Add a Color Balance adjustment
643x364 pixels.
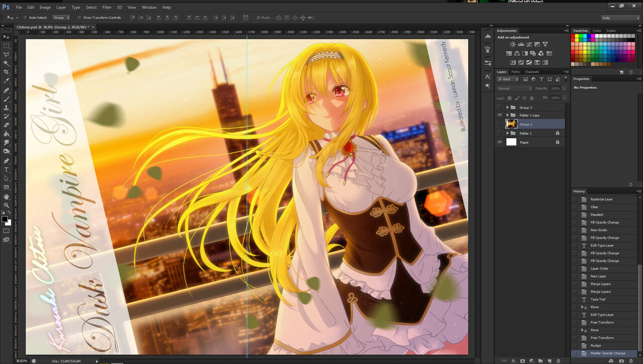tap(517, 53)
